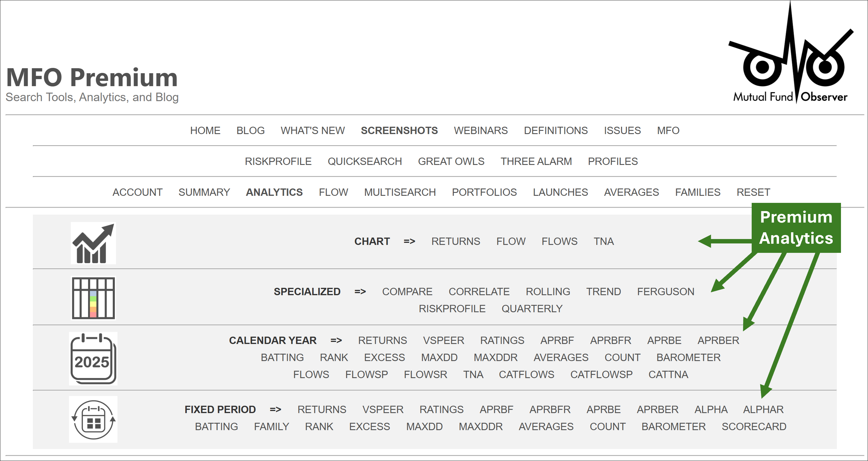
Task: Open the QUARTERLY specialized tool
Action: [x=532, y=309]
